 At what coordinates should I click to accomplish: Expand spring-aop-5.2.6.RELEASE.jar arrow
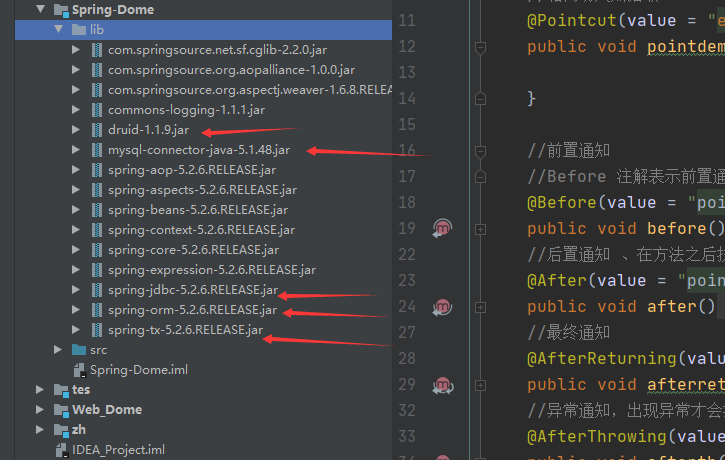coord(76,170)
